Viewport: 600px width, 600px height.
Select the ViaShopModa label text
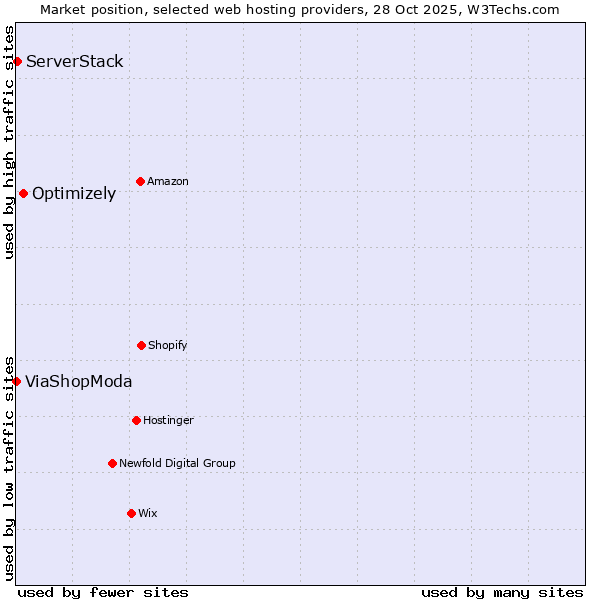tap(79, 382)
